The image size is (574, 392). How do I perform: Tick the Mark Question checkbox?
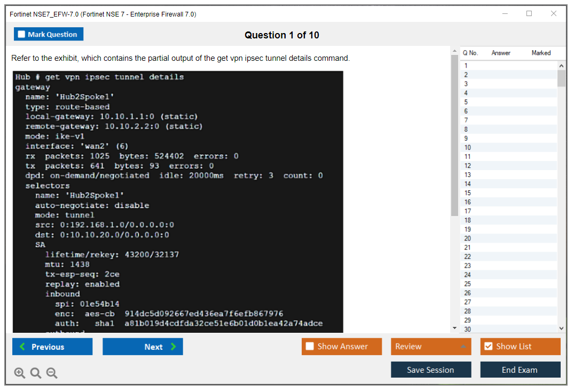coord(22,35)
